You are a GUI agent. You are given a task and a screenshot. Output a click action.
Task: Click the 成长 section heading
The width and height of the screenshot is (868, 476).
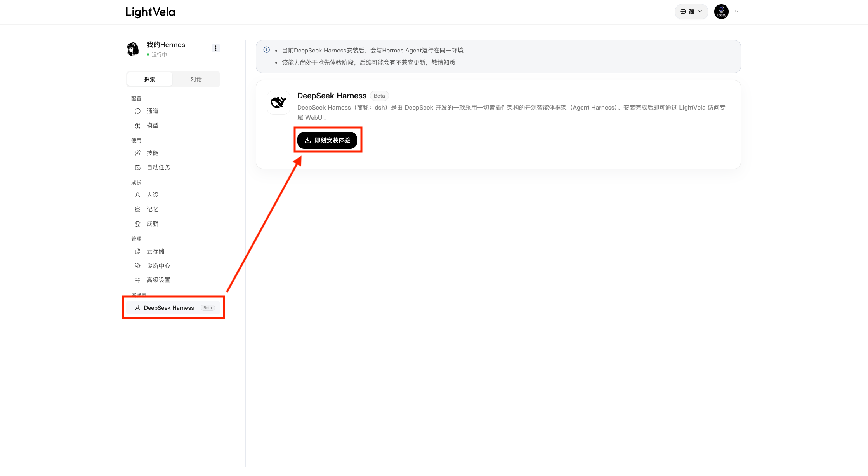[136, 183]
